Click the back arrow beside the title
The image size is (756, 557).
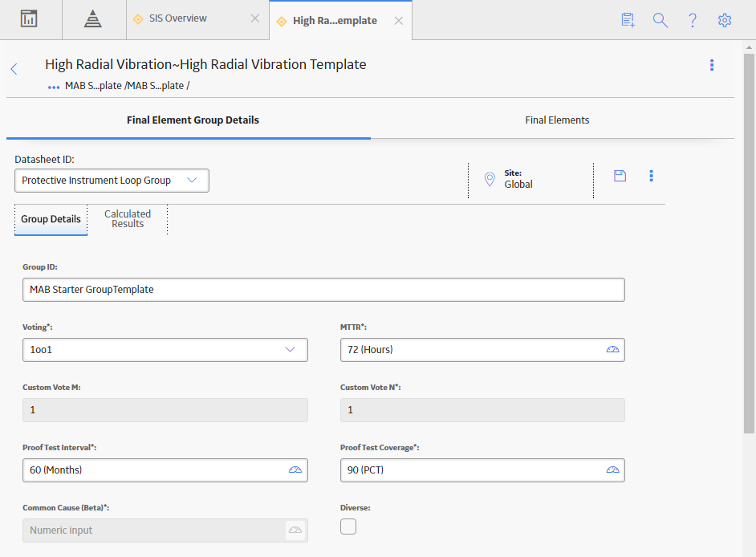tap(14, 69)
